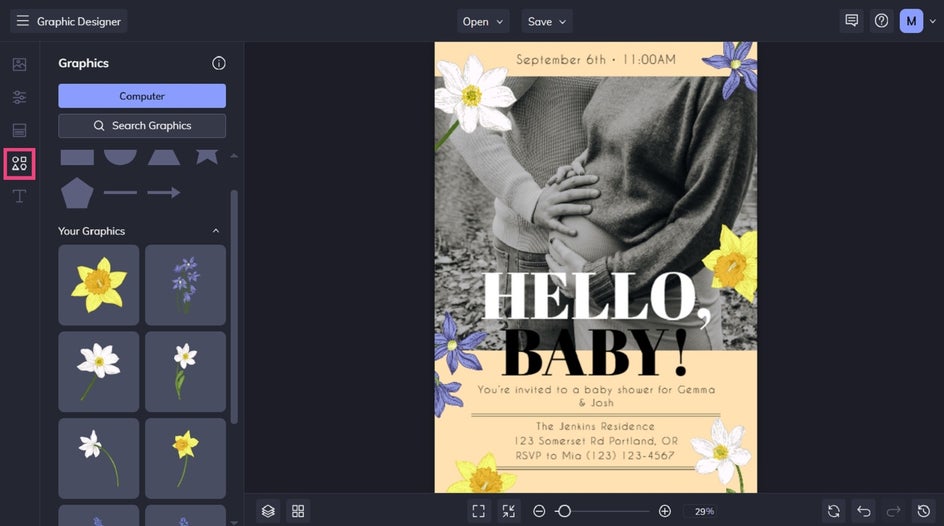Open the Layers panel icon
The height and width of the screenshot is (526, 944).
point(269,511)
